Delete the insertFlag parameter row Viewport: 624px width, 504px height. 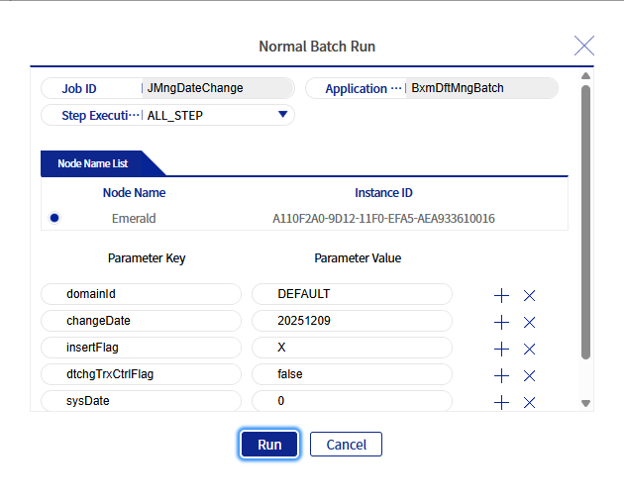[530, 349]
